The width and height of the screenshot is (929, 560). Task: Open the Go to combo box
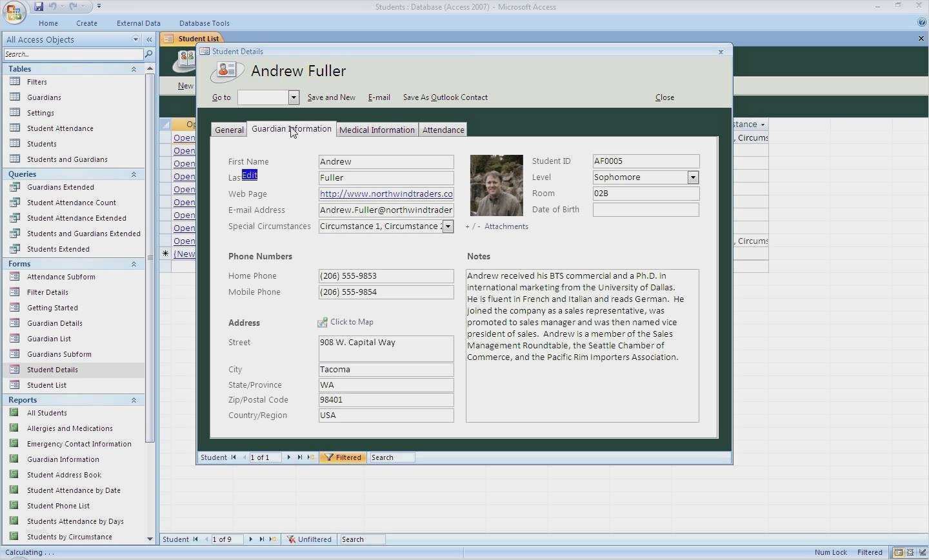point(294,97)
